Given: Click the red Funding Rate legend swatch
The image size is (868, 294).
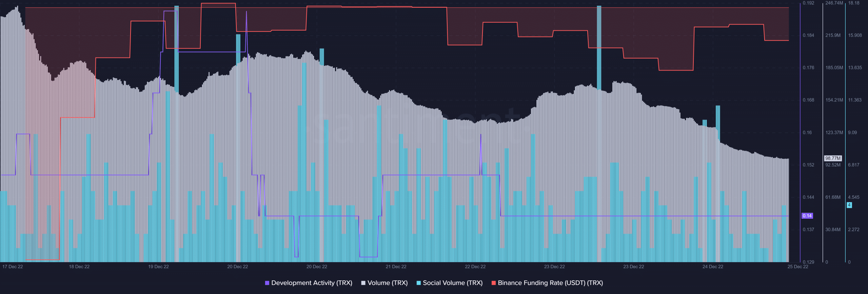Looking at the screenshot, I should pyautogui.click(x=494, y=283).
